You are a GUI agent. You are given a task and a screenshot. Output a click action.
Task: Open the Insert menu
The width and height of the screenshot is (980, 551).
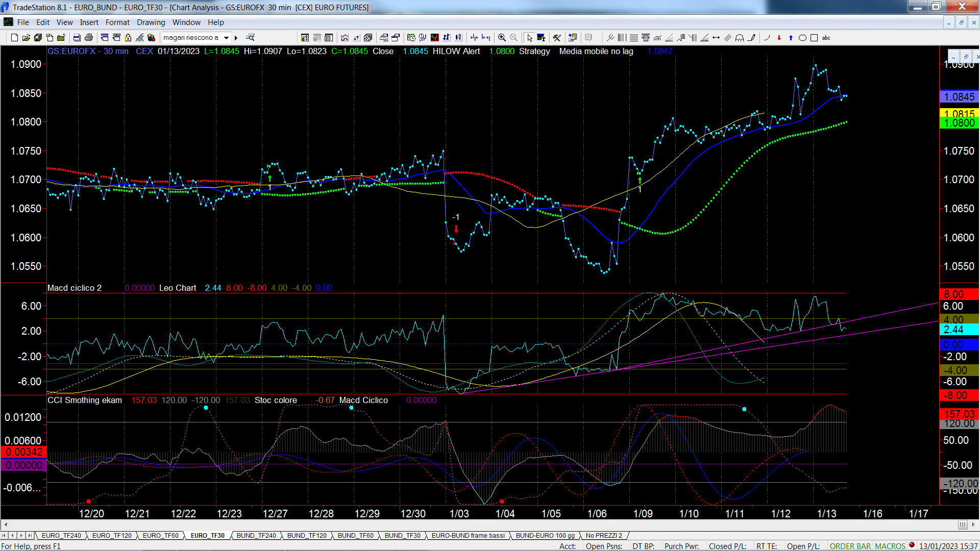(89, 22)
